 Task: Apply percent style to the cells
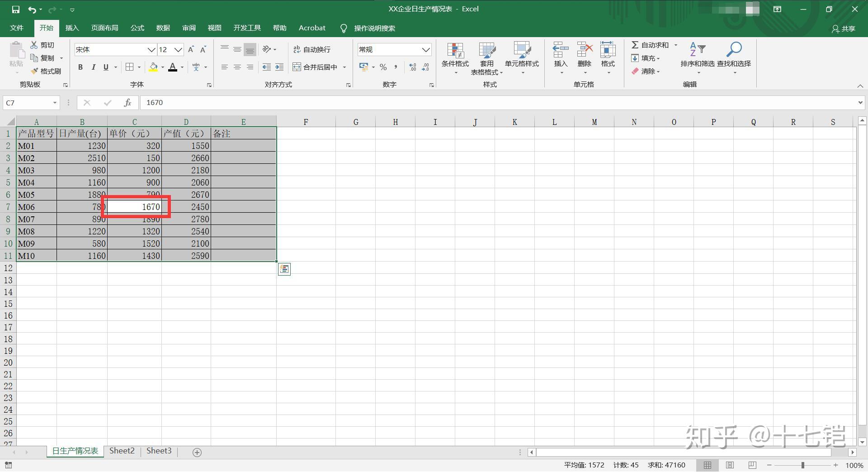pyautogui.click(x=383, y=67)
